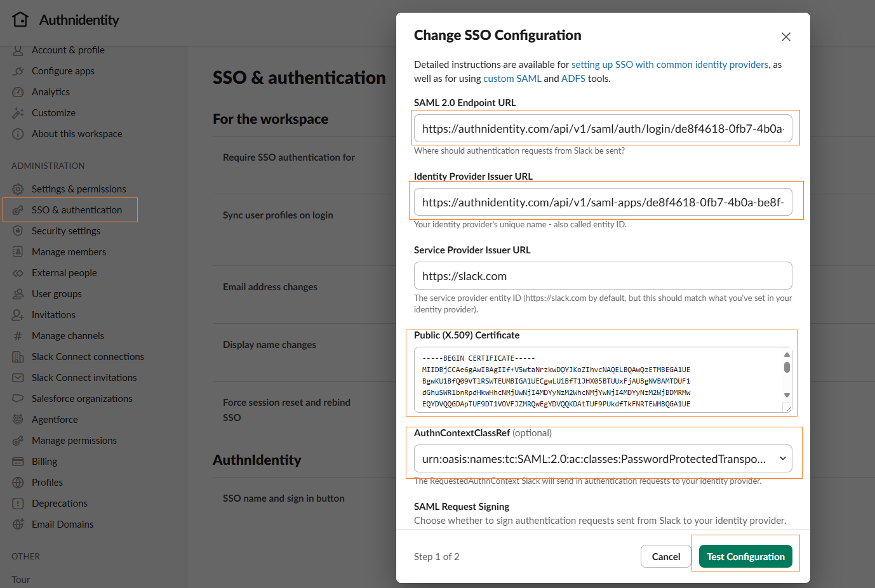The width and height of the screenshot is (875, 588).
Task: Click the Authnidentity home logo icon
Action: tap(20, 20)
